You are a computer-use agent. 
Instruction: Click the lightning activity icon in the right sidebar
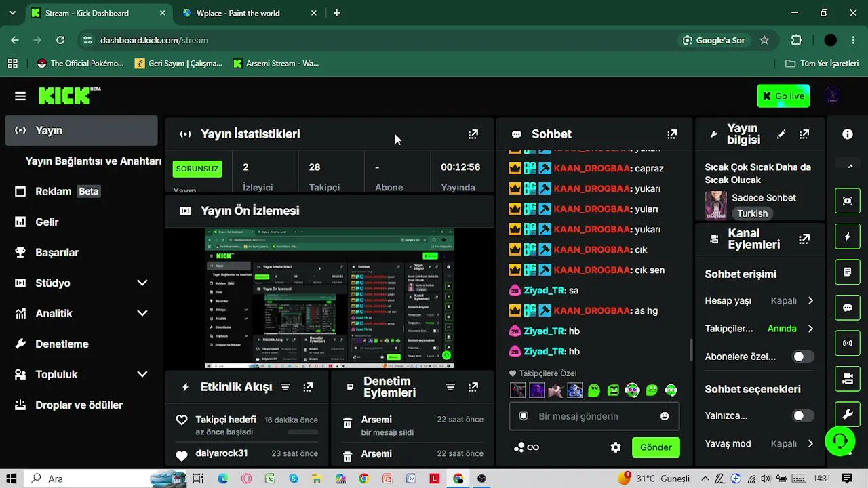[x=848, y=237]
